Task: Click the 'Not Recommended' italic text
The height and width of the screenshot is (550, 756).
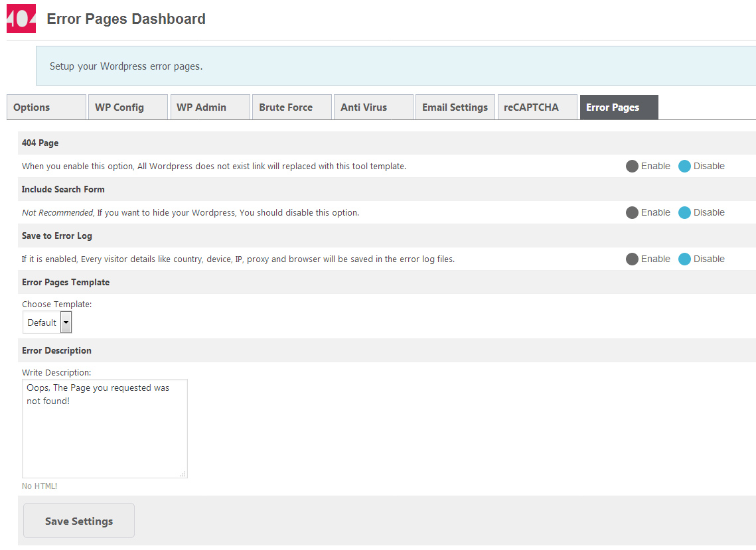Action: (57, 212)
